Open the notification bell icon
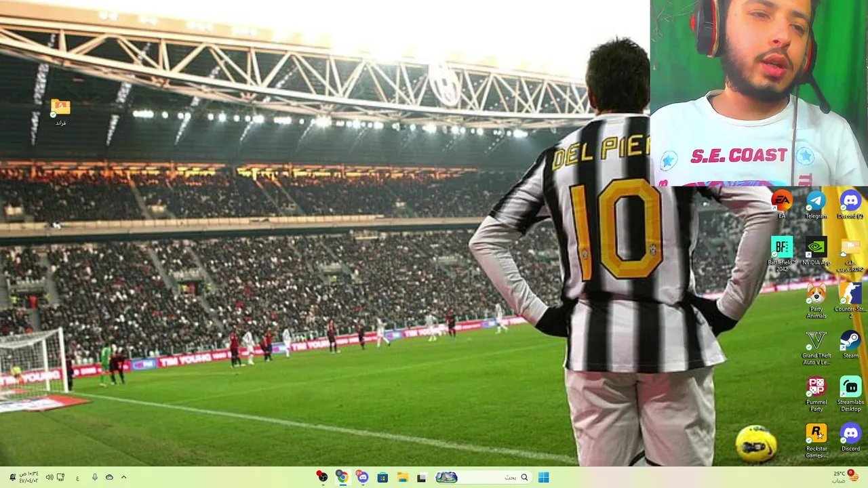Viewport: 868px width, 488px height. click(12, 477)
